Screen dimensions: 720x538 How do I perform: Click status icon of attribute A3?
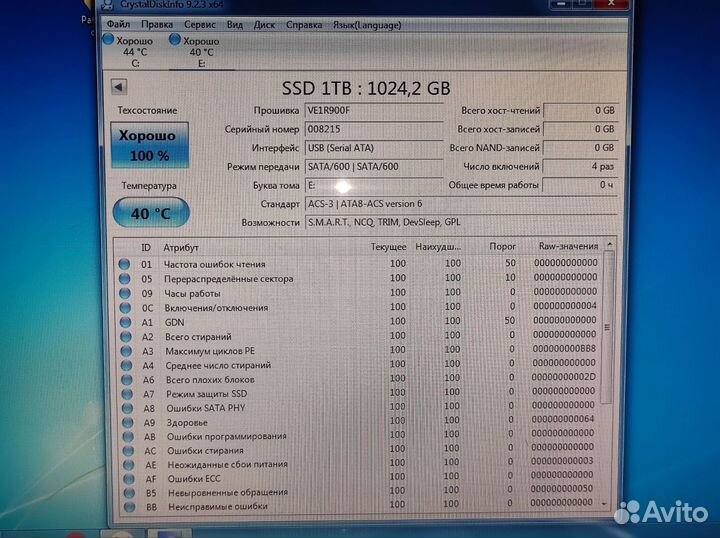point(126,351)
